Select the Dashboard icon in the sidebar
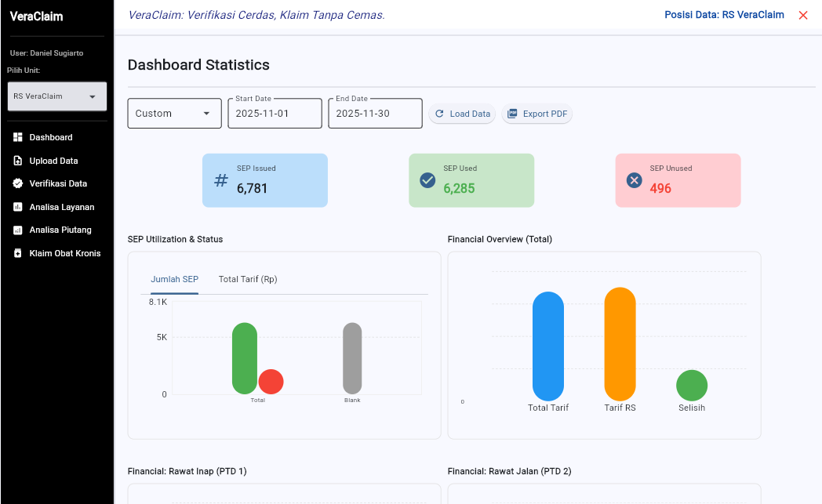Image resolution: width=822 pixels, height=504 pixels. pos(17,137)
